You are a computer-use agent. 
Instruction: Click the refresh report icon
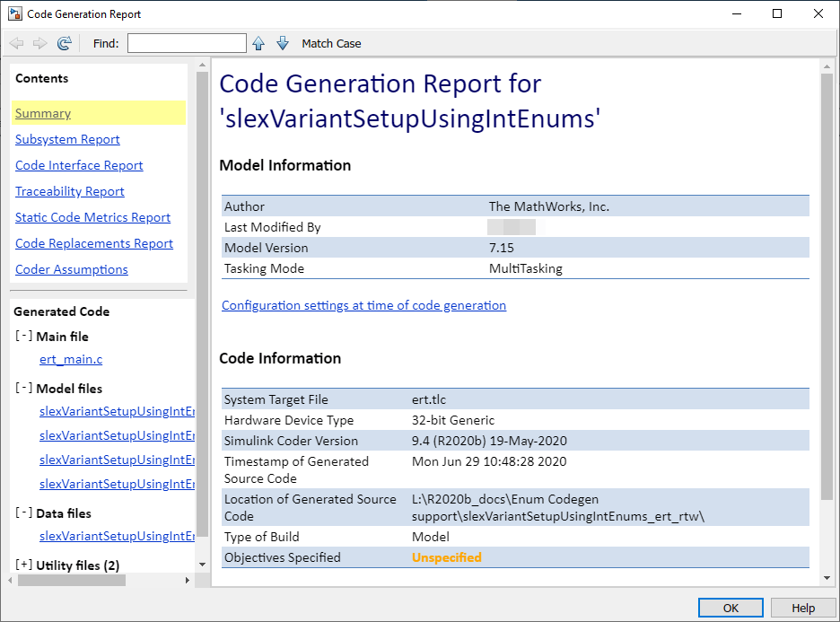click(x=64, y=43)
